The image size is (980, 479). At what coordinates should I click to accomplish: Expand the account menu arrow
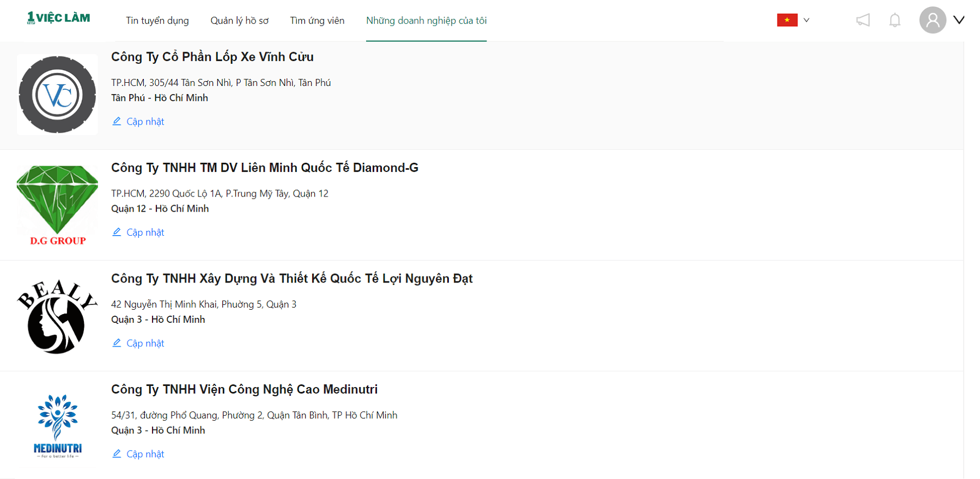959,20
